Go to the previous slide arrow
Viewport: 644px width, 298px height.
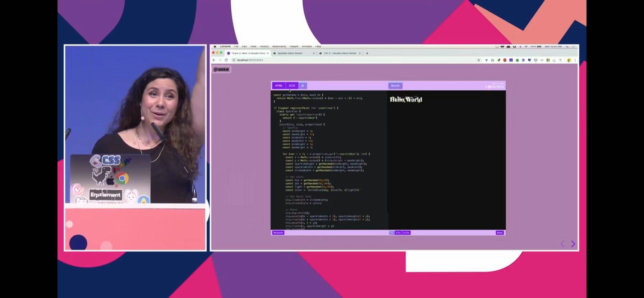coord(563,244)
